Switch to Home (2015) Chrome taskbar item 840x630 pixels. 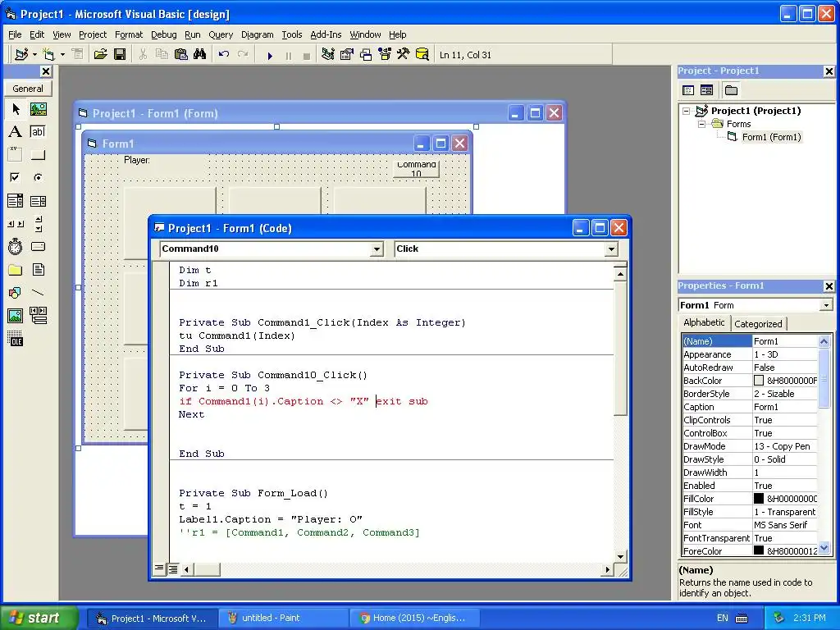[x=414, y=618]
